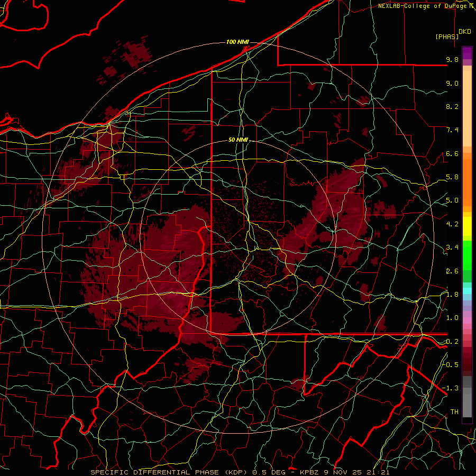Click the "TH" threshold label on legend

click(454, 411)
